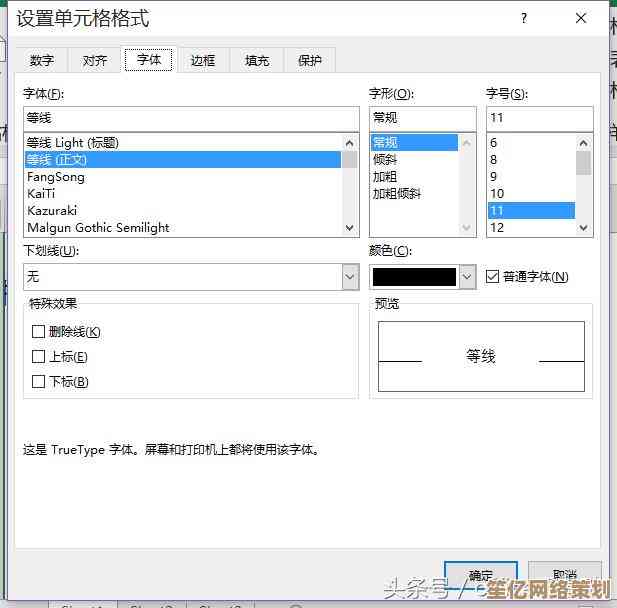Open the 颜色 color dropdown arrow

467,277
